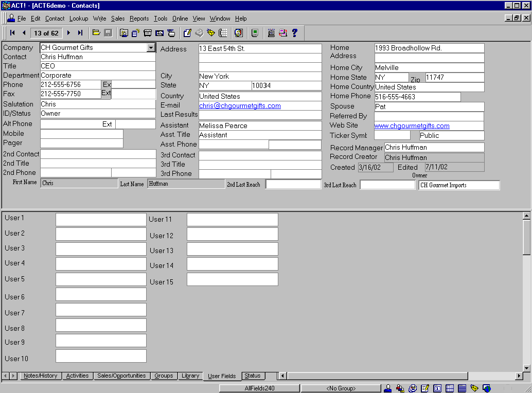This screenshot has width=532, height=393.
Task: Open the Write menu
Action: 99,19
